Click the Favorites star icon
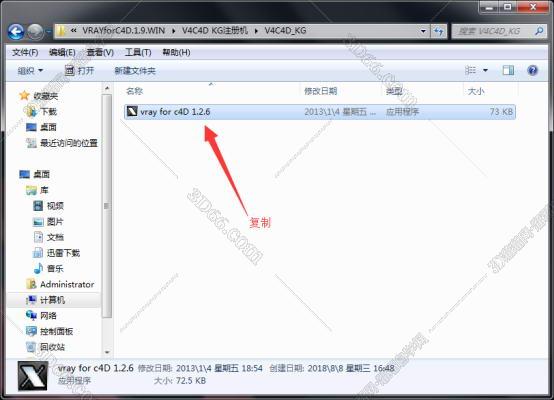This screenshot has width=554, height=400. pos(24,95)
